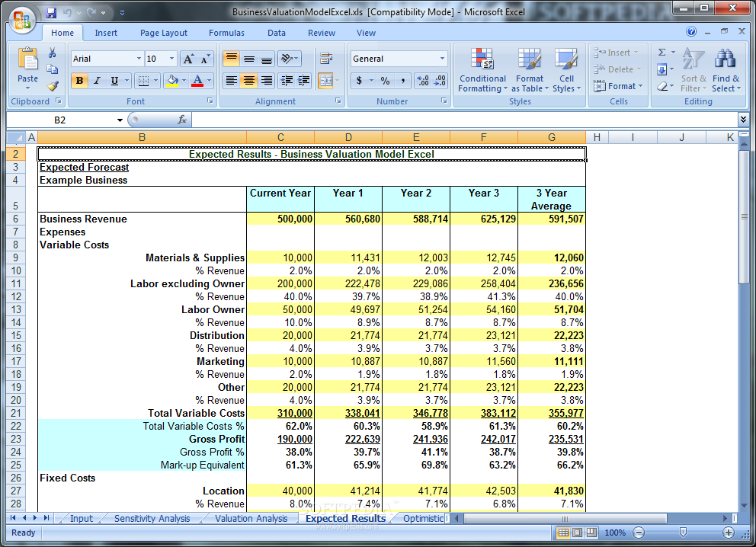Click Decrease Decimal icon
The image size is (756, 547).
click(440, 81)
